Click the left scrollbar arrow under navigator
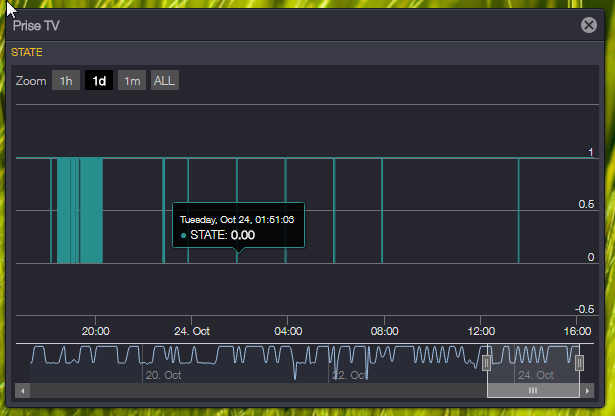This screenshot has height=416, width=615. point(24,390)
